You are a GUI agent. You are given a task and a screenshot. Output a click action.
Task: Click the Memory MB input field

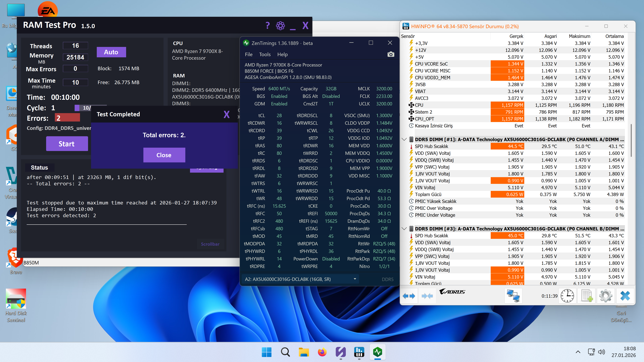[x=75, y=57]
